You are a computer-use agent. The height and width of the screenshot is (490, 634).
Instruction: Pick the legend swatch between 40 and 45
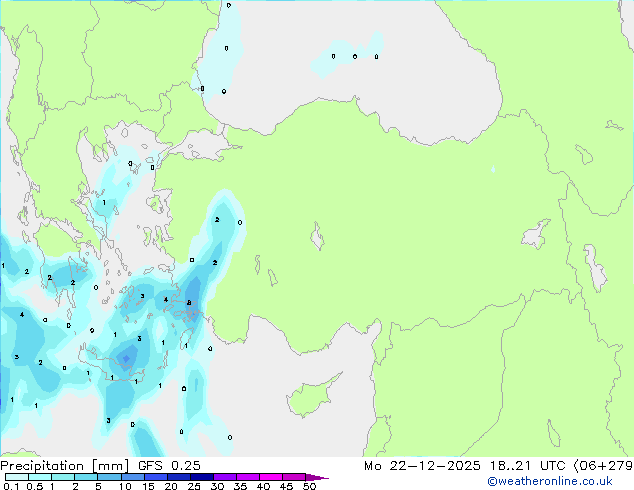coord(271,477)
